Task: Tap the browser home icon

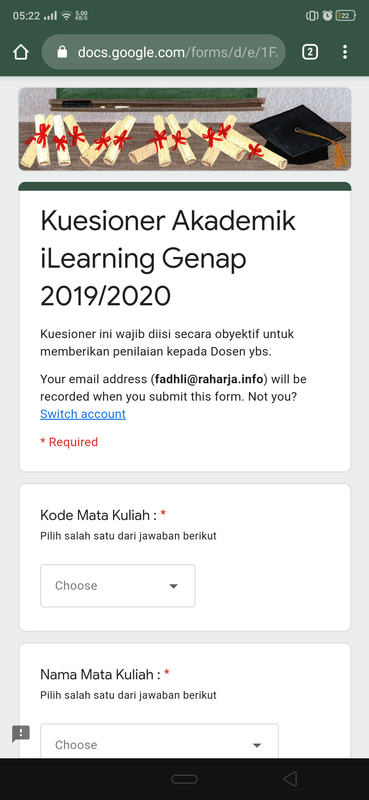Action: point(21,52)
